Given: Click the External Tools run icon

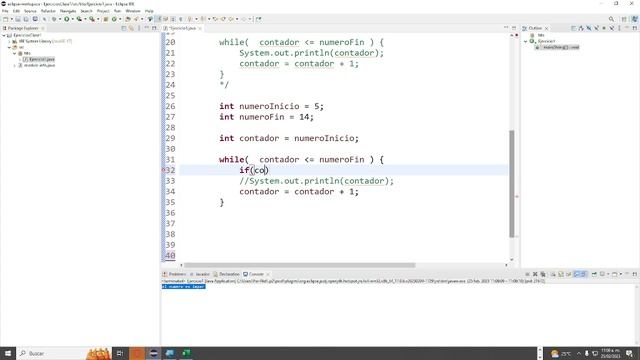Looking at the screenshot, I should [92, 19].
